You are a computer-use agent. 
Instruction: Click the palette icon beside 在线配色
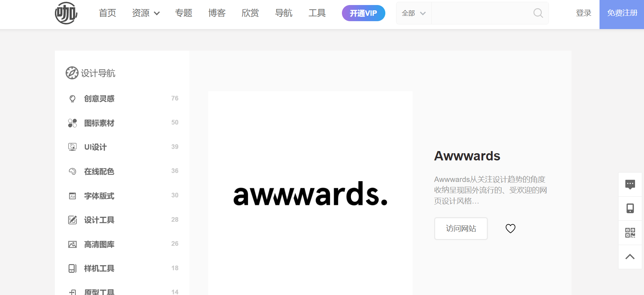click(x=72, y=172)
